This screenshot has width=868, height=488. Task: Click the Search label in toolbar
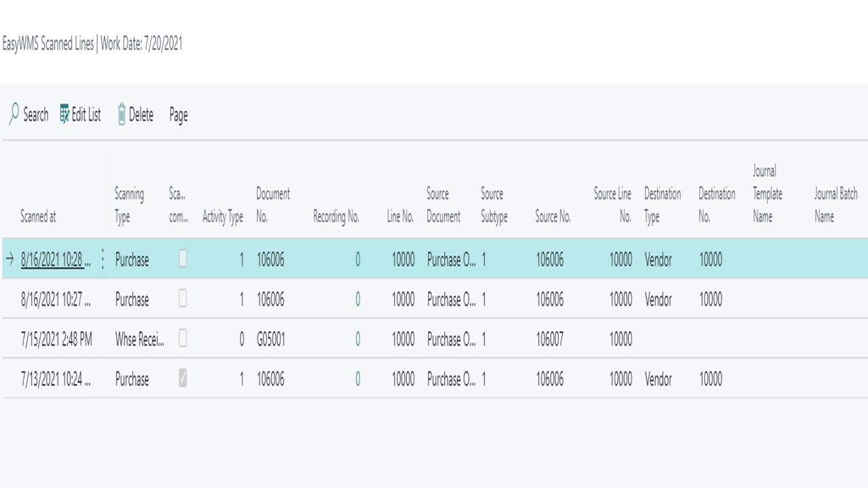pyautogui.click(x=36, y=115)
